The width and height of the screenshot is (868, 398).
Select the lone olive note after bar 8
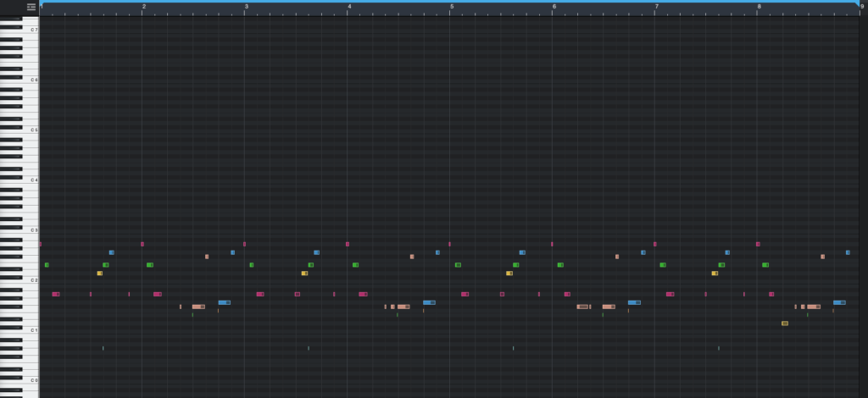[785, 323]
